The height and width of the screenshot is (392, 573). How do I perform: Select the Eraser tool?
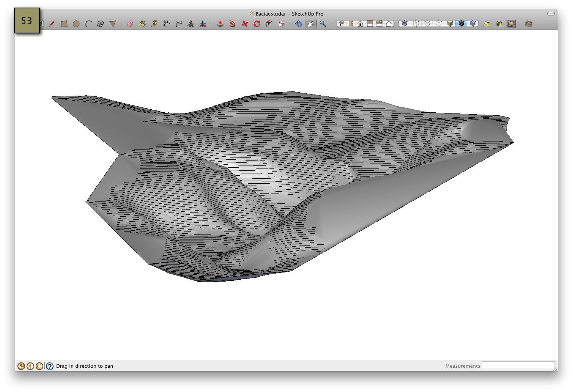point(129,24)
